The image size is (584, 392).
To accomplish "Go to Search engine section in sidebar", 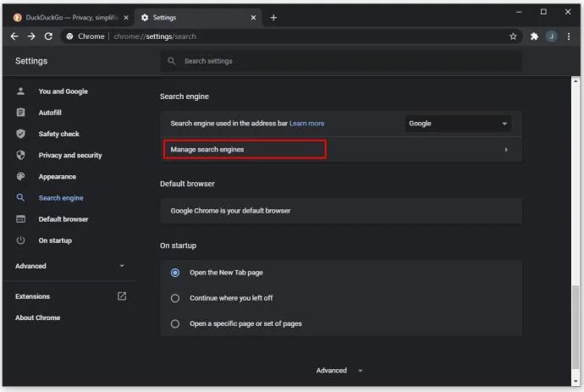I will tap(61, 198).
